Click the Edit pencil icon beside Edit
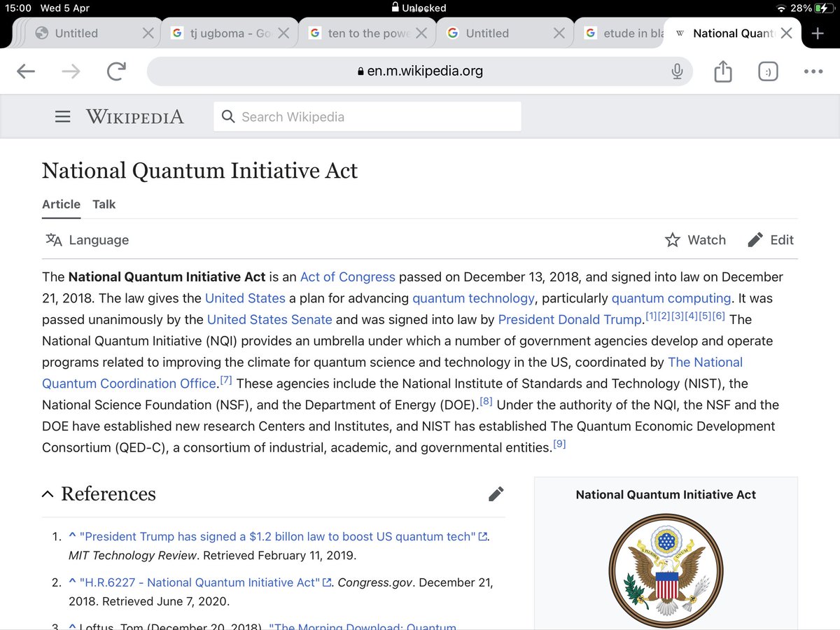The image size is (840, 630). [755, 240]
